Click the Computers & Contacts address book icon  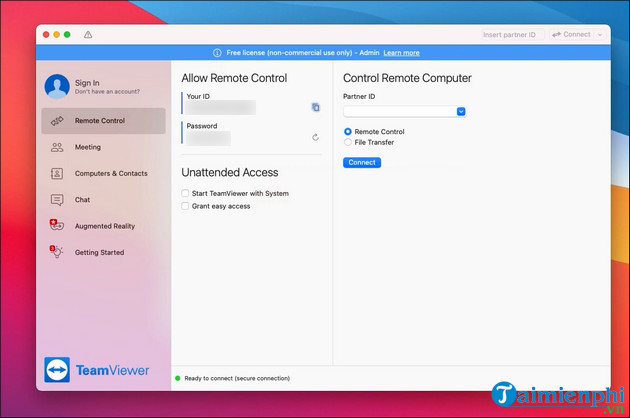(57, 173)
